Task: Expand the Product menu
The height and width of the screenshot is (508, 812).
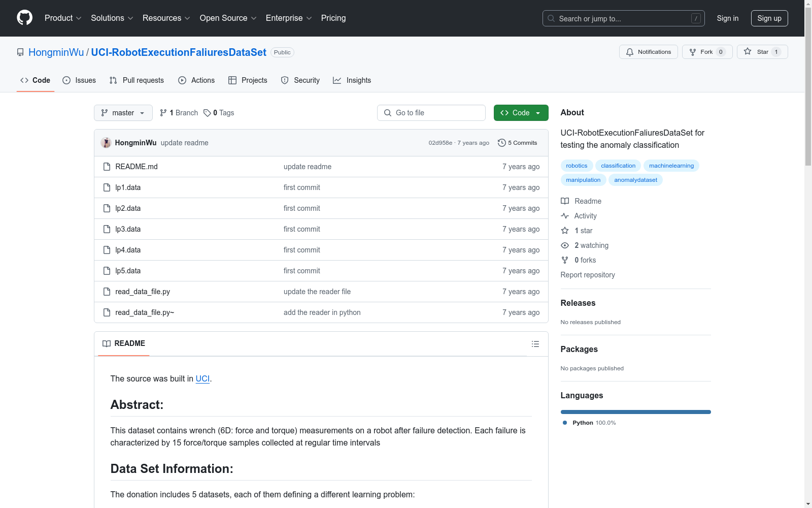Action: [x=63, y=18]
